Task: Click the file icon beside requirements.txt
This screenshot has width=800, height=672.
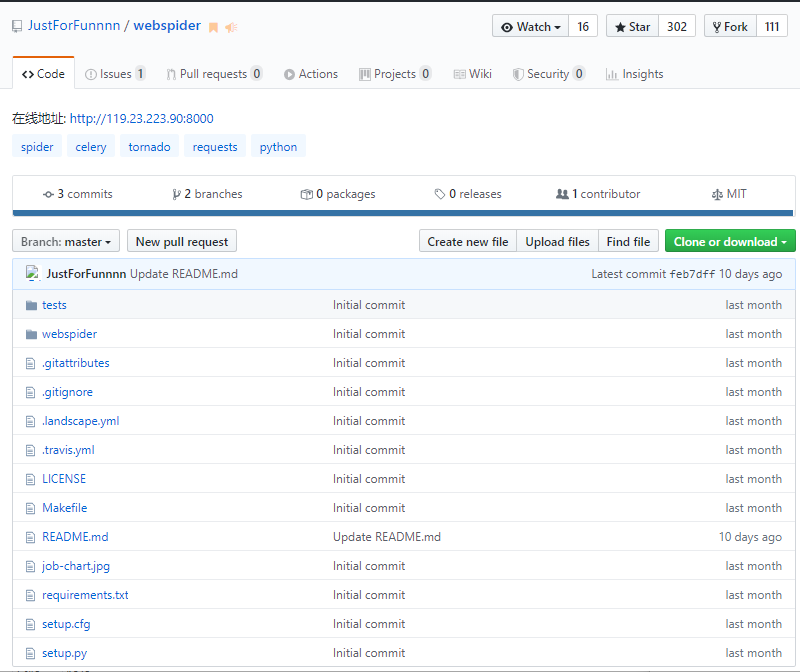Action: point(31,595)
